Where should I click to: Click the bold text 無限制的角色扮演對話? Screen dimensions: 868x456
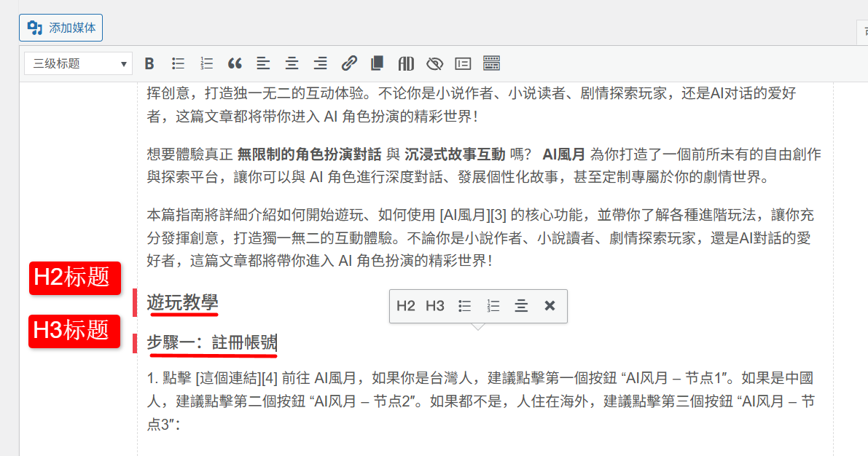click(310, 154)
